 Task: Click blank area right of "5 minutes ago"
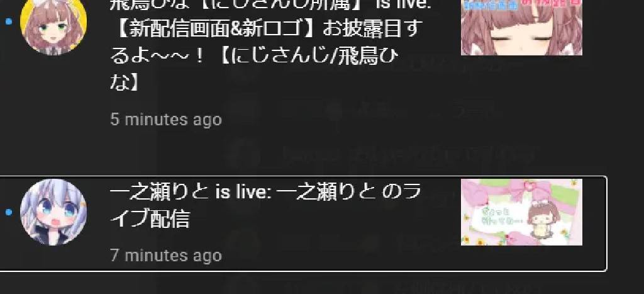[x=328, y=120]
